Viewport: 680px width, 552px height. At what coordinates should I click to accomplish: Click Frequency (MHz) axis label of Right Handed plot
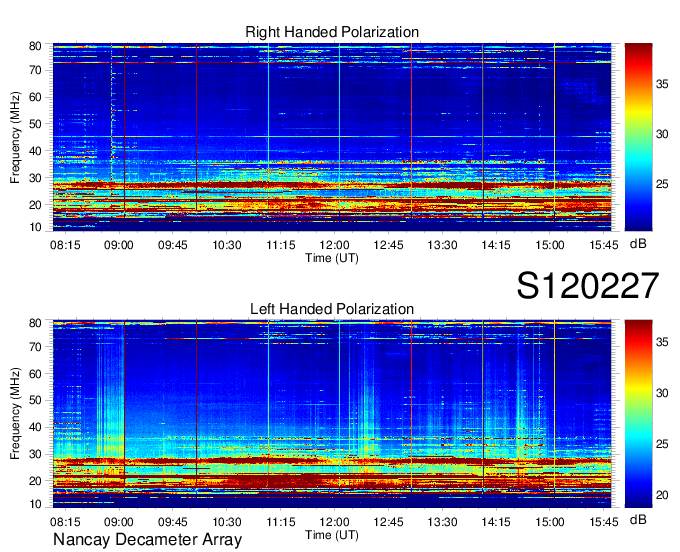tap(15, 137)
